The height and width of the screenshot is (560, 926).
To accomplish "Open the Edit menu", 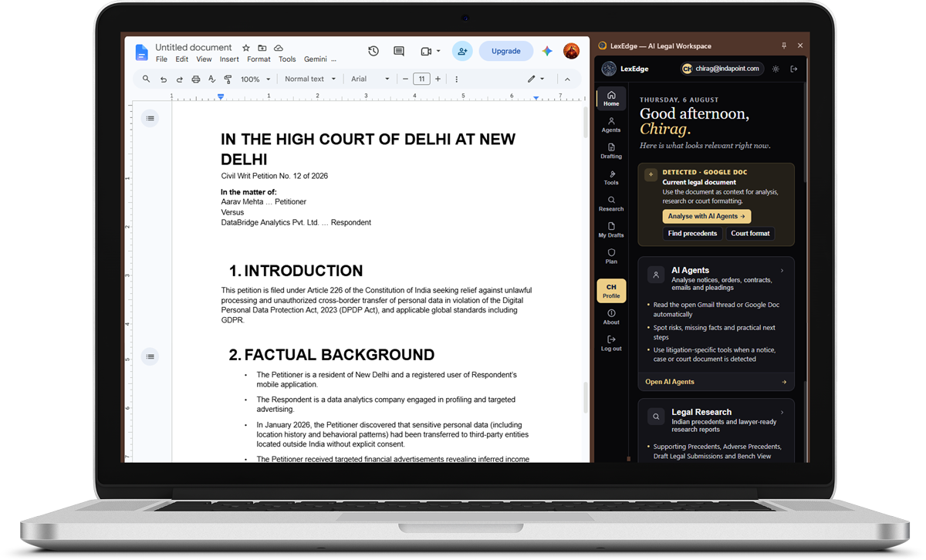I will [181, 59].
